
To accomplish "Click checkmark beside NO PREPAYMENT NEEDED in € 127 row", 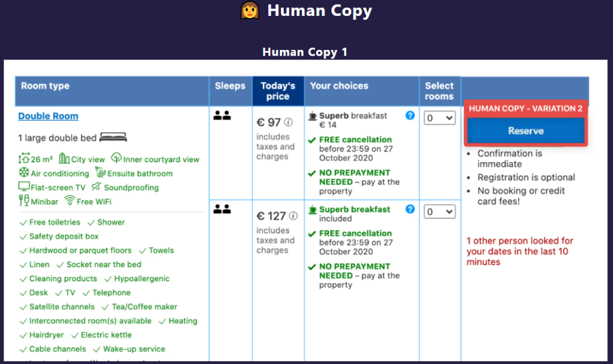I will (x=312, y=267).
